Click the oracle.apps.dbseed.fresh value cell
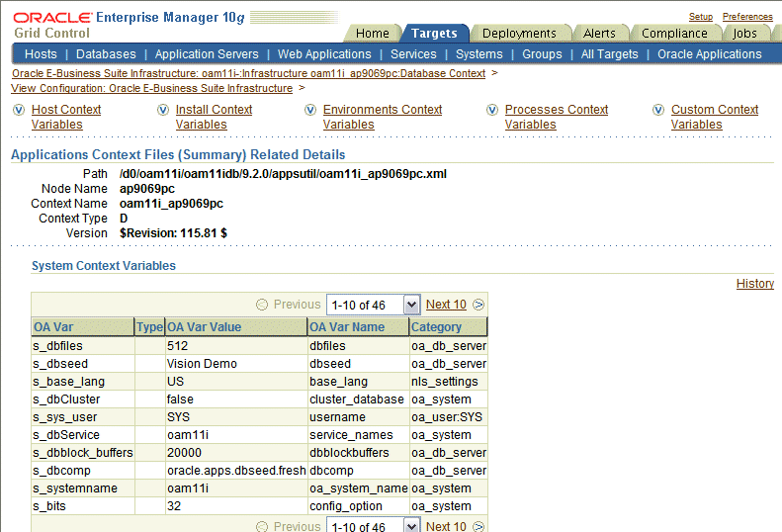This screenshot has height=532, width=782. [236, 471]
